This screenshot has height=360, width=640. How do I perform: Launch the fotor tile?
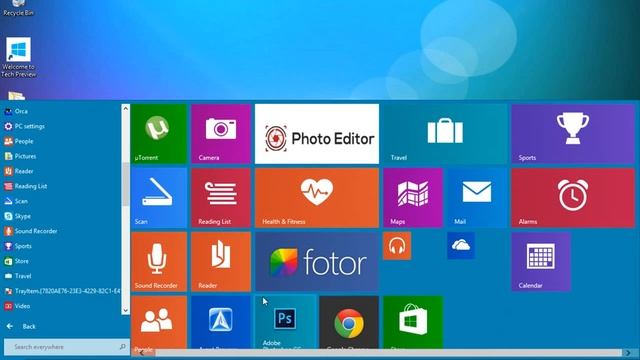point(317,262)
